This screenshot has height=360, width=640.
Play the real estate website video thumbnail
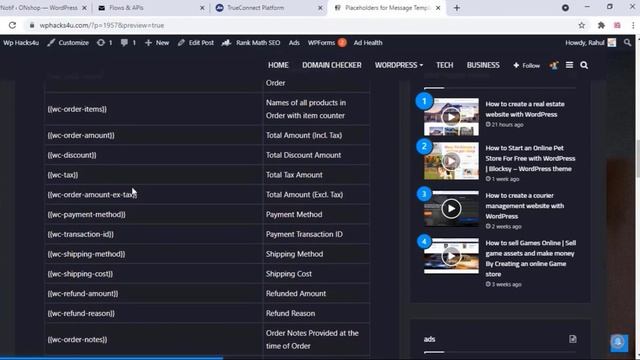pos(451,117)
